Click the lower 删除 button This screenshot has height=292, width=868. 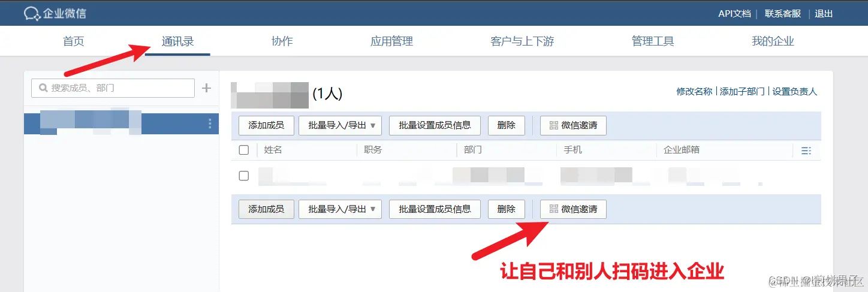point(507,209)
